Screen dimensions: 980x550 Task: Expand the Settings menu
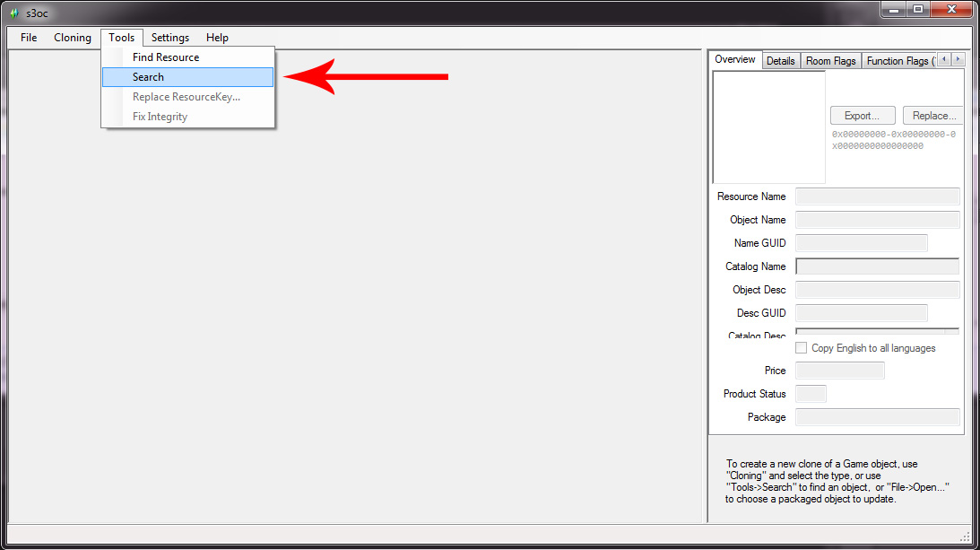pyautogui.click(x=169, y=38)
